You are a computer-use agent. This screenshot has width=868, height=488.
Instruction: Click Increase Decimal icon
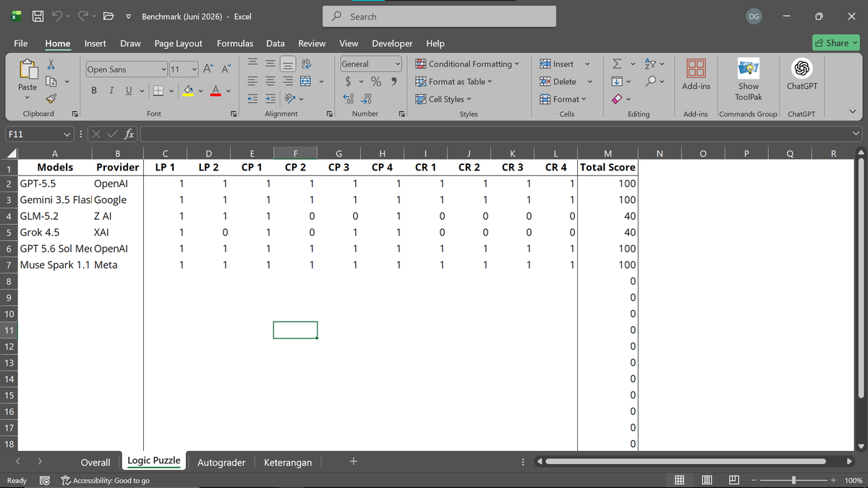(x=349, y=99)
